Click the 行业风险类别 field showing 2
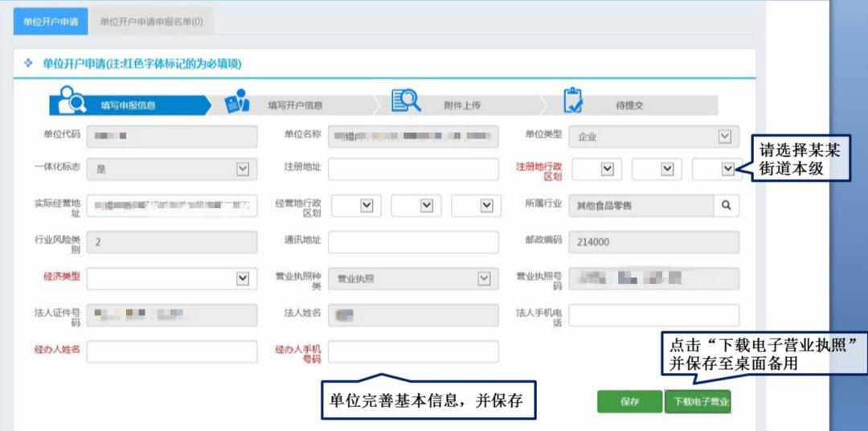The width and height of the screenshot is (868, 431). [172, 242]
